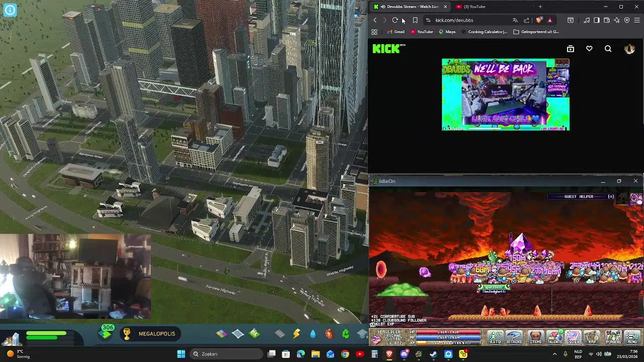Open the green recycling garbage menu
Image resolution: width=644 pixels, height=362 pixels.
[346, 334]
